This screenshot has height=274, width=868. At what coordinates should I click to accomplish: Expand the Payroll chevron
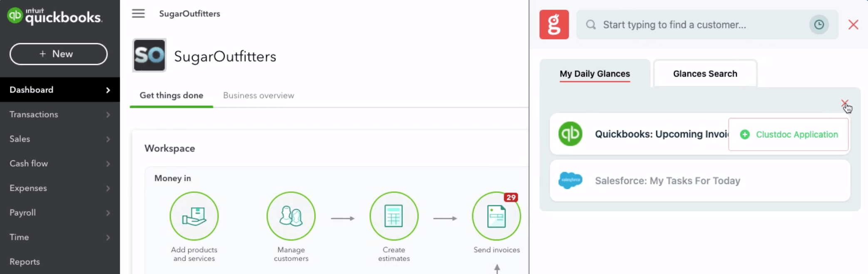(108, 213)
